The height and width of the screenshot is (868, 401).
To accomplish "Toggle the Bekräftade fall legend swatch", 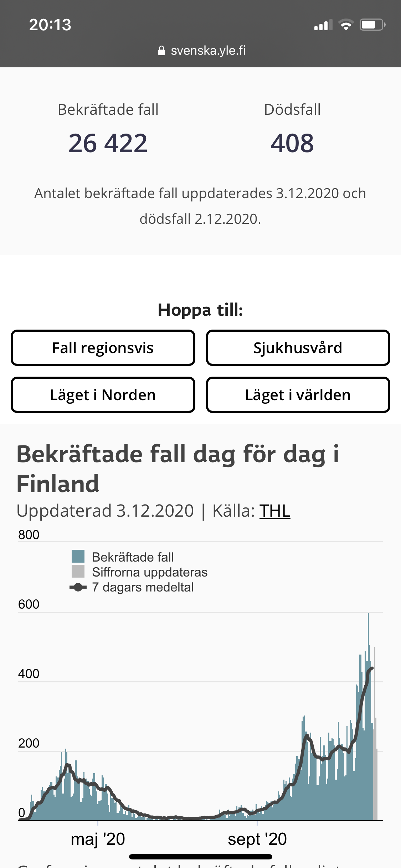I will [x=78, y=556].
